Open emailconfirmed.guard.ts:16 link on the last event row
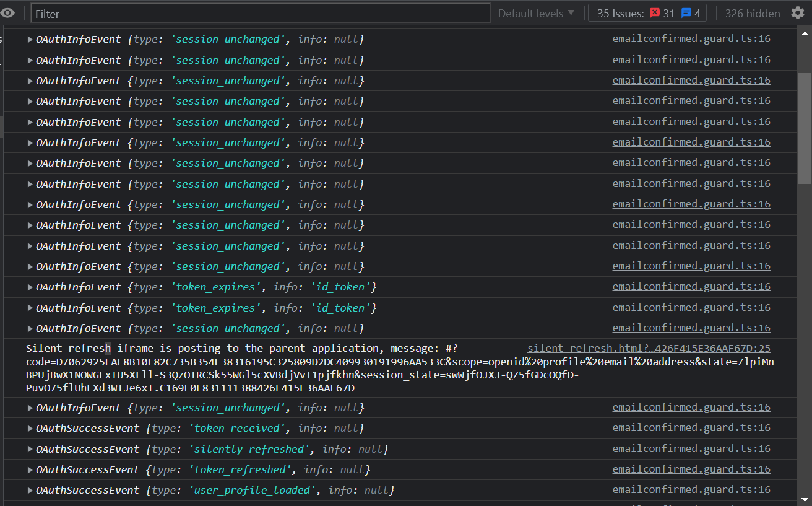 click(691, 489)
